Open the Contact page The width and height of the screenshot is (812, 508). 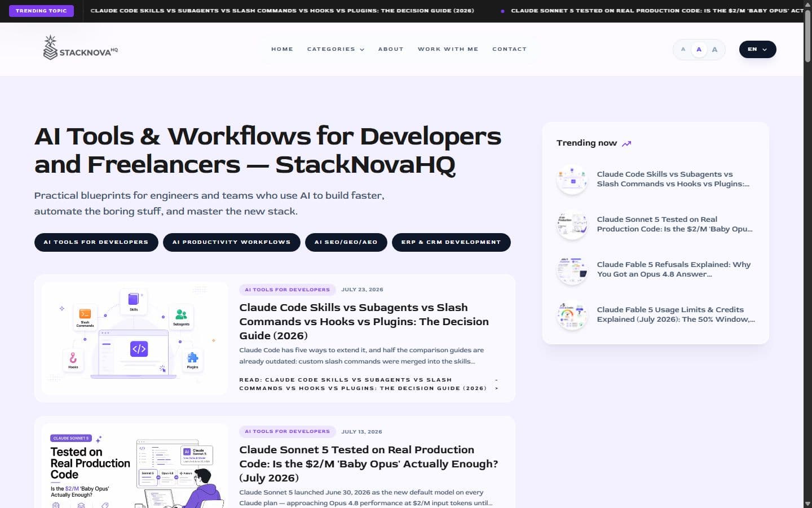point(509,49)
